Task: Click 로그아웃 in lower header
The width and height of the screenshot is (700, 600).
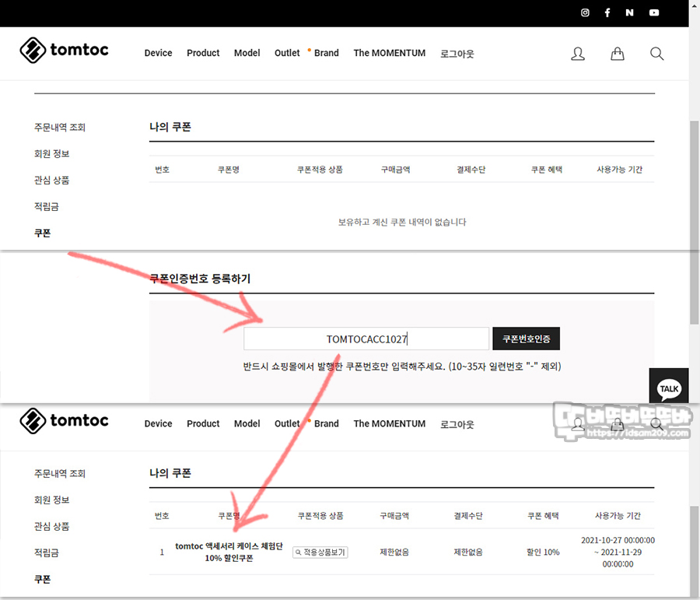Action: click(457, 424)
